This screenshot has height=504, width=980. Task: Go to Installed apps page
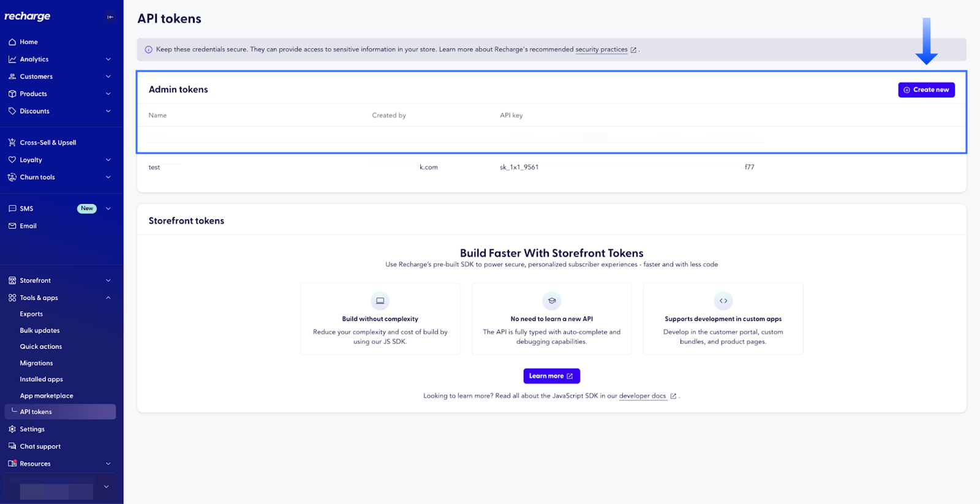[41, 380]
